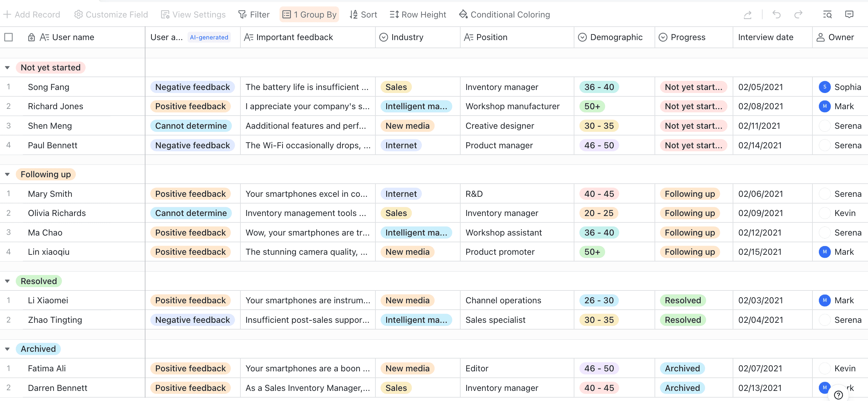This screenshot has width=868, height=401.
Task: Open the Filter menu
Action: pos(254,14)
